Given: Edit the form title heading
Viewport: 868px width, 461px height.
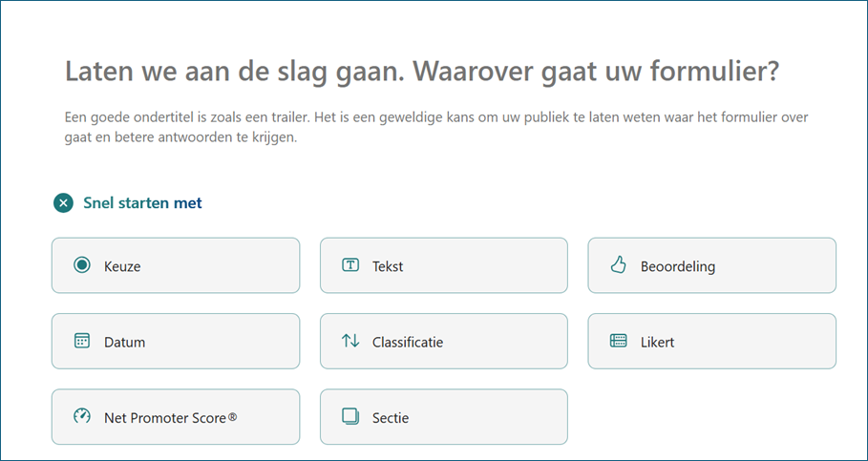Looking at the screenshot, I should (x=422, y=71).
